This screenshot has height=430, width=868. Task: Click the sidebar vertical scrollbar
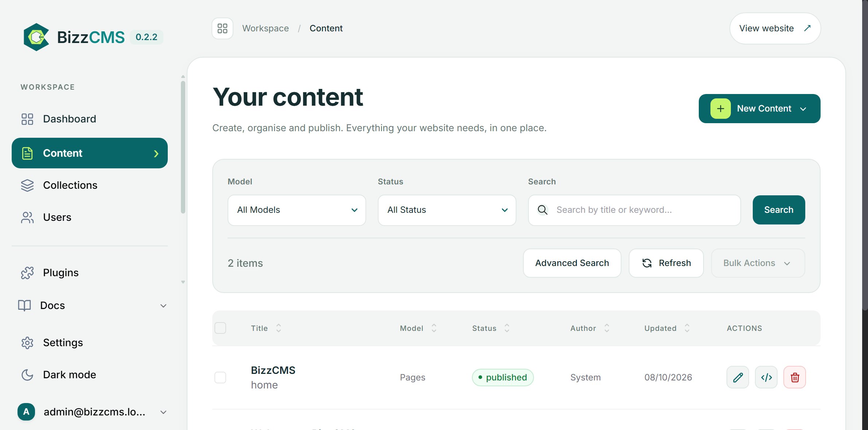pos(183,147)
